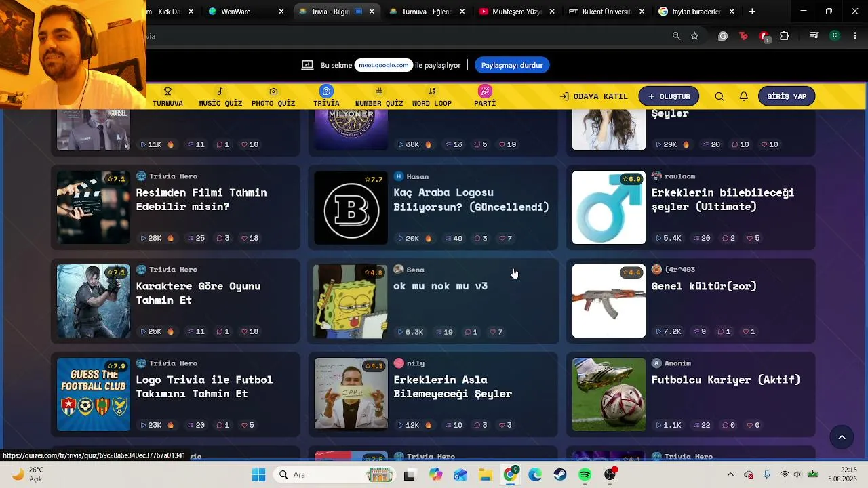Click comment icon on Kaç Araba Logosu card

(477, 238)
